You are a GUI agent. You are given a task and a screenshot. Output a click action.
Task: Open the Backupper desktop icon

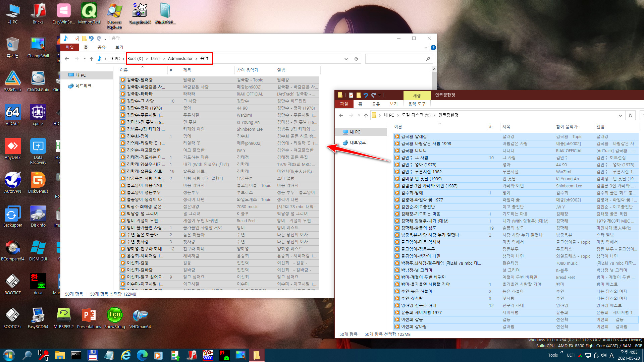(x=13, y=217)
